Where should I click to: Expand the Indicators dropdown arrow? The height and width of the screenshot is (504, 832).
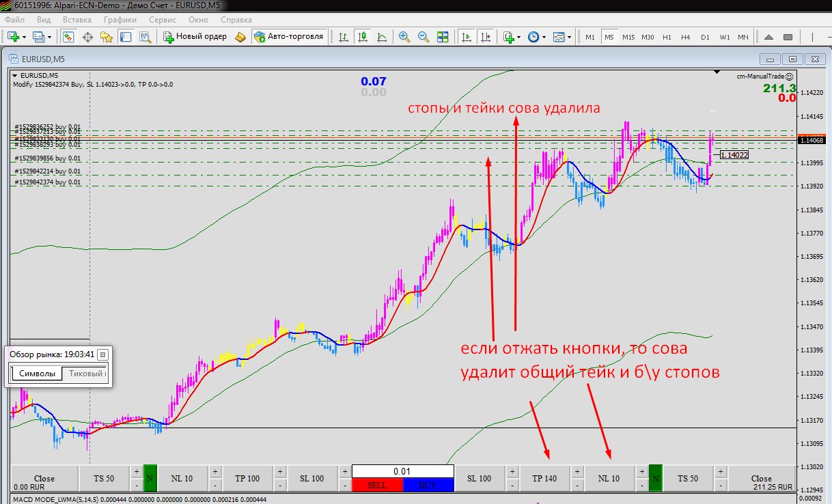coord(519,37)
